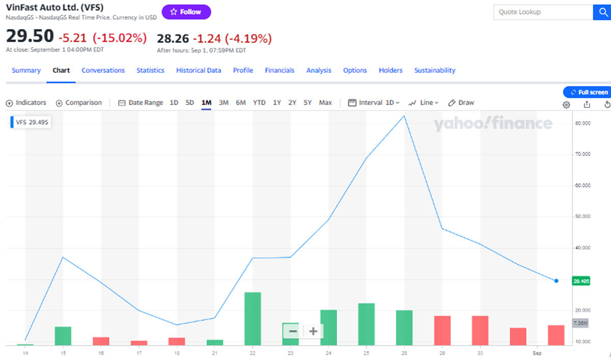This screenshot has height=364, width=611.
Task: Click into the Quote Lookup field
Action: click(543, 12)
